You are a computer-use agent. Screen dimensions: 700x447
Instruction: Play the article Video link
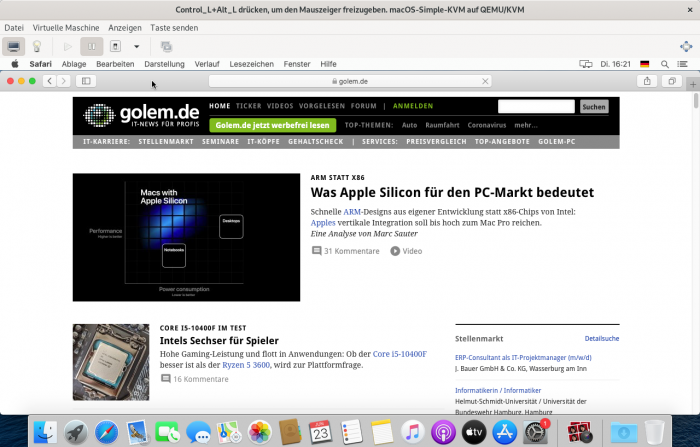[406, 251]
